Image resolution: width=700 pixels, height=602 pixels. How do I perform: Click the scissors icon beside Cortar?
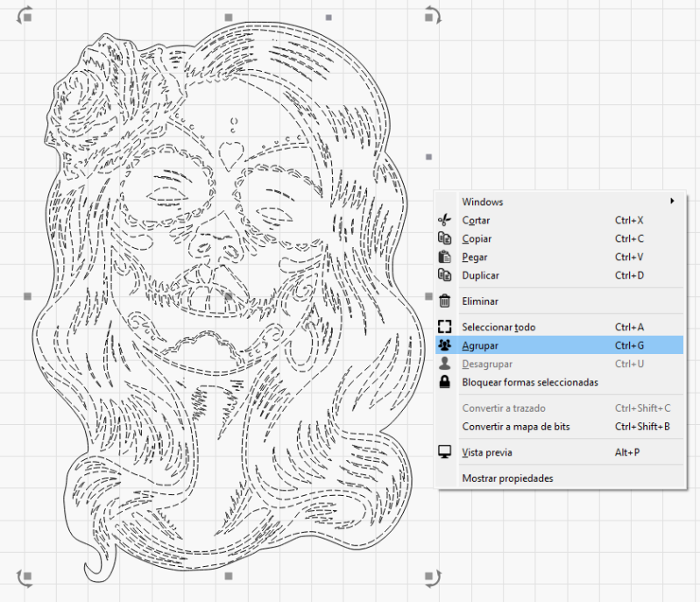click(444, 221)
